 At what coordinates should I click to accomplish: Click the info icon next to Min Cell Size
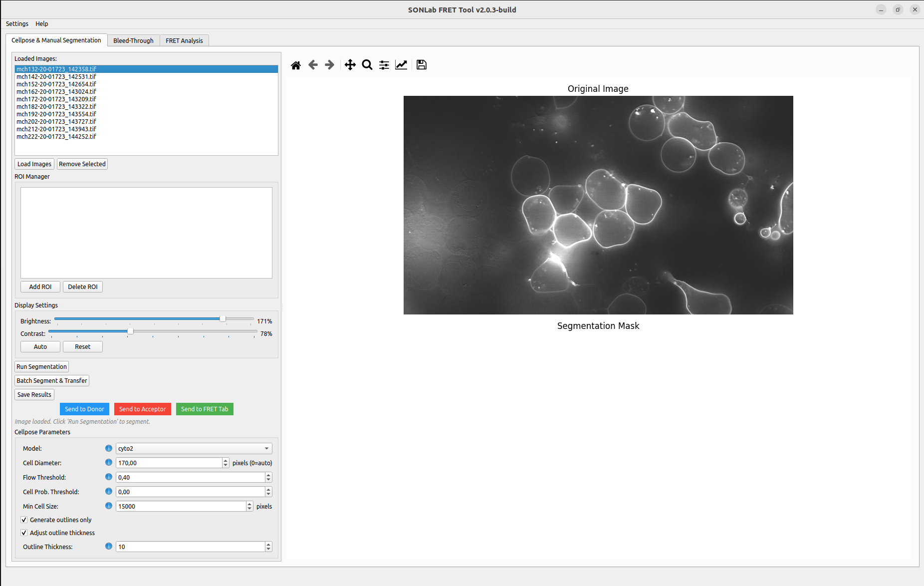(x=109, y=506)
